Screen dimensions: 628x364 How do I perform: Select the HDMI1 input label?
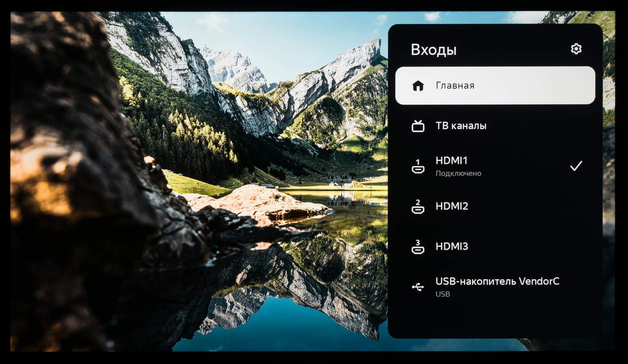[x=451, y=161]
